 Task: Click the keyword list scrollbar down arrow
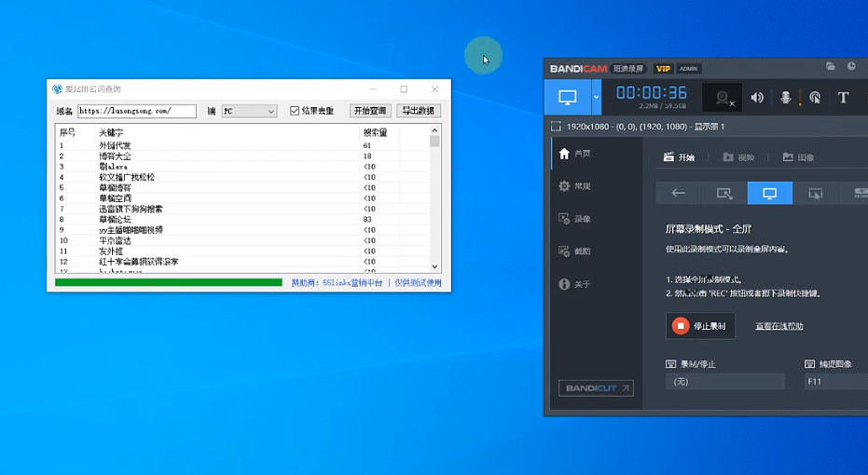click(x=434, y=266)
